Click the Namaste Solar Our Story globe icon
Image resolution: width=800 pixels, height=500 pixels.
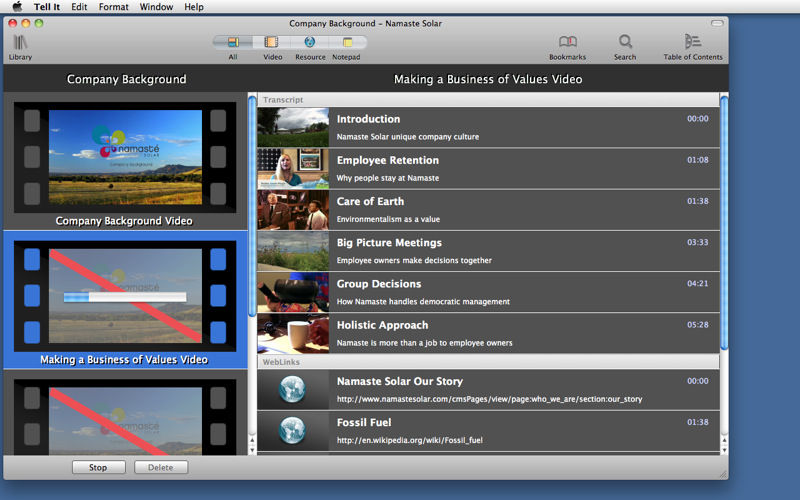tap(292, 389)
